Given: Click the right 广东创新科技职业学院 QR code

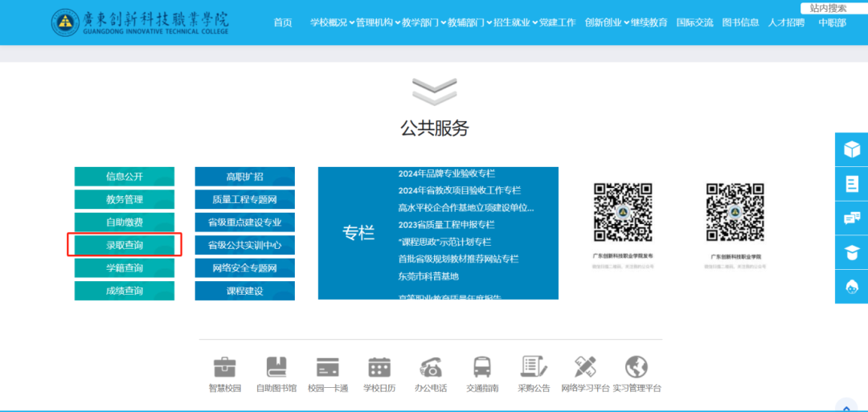Looking at the screenshot, I should coord(735,212).
